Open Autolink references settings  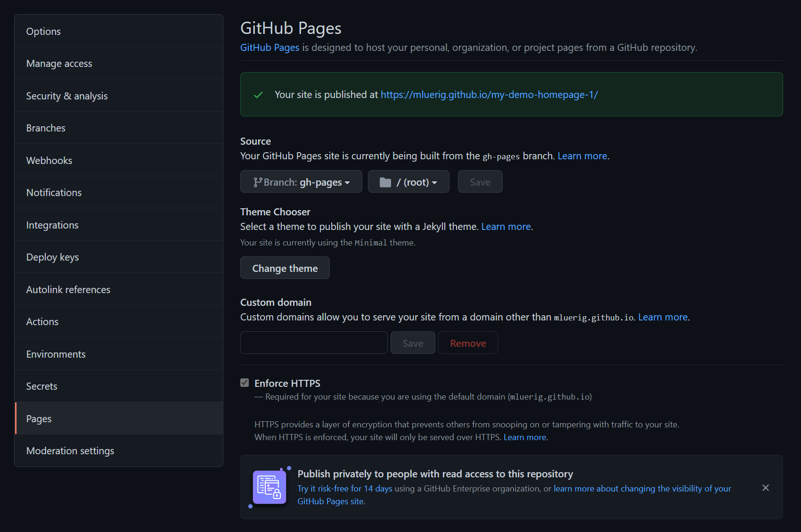point(119,289)
